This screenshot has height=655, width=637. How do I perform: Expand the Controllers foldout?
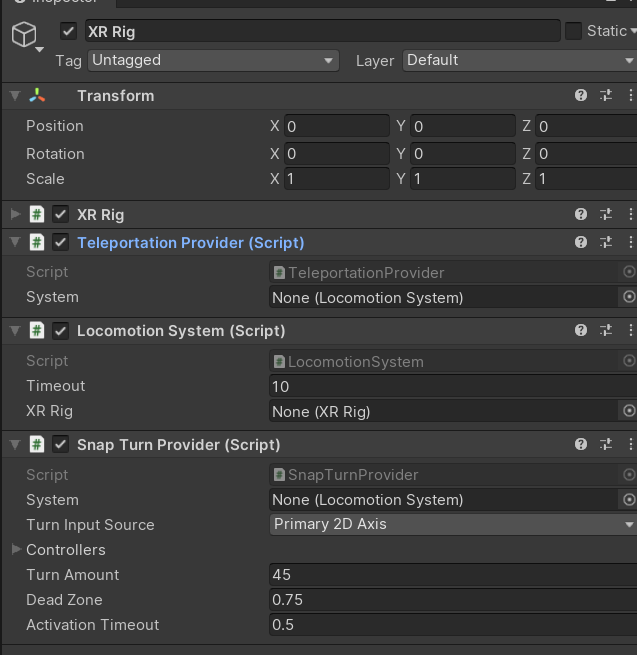coord(16,549)
